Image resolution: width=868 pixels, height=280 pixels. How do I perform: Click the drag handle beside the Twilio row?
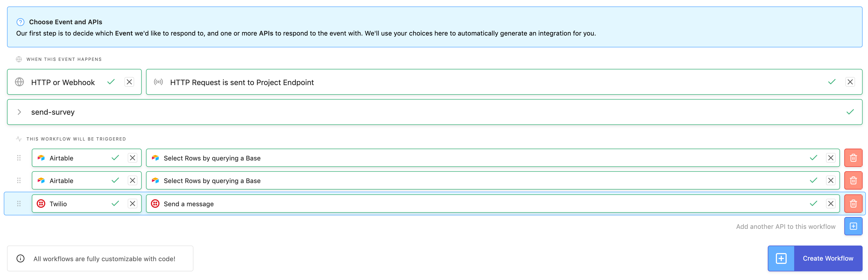click(19, 204)
